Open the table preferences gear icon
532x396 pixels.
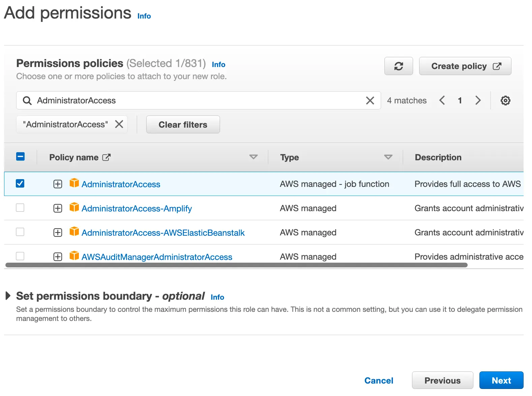click(x=505, y=100)
